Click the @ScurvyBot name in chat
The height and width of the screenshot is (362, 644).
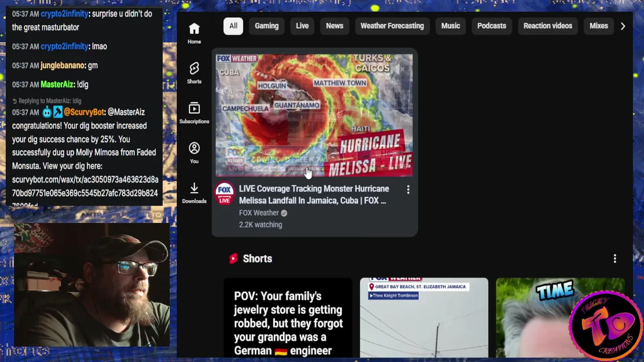pos(84,112)
